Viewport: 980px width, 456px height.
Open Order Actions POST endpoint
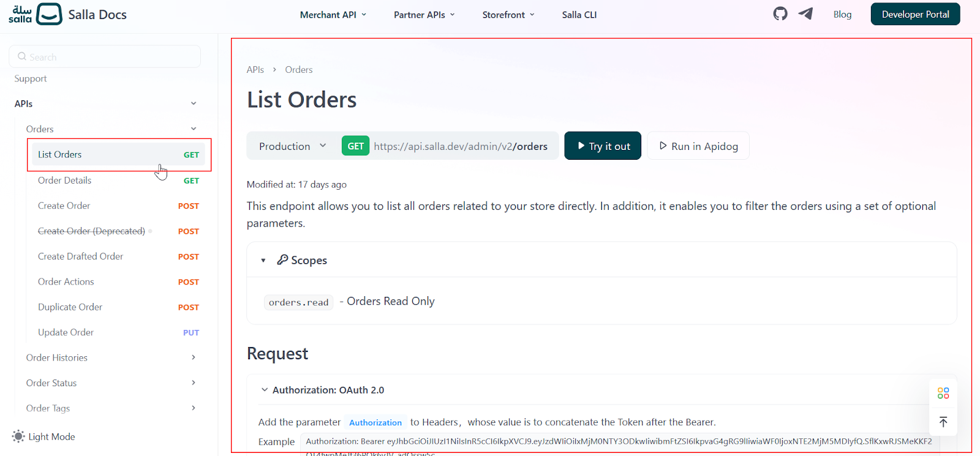click(x=118, y=282)
